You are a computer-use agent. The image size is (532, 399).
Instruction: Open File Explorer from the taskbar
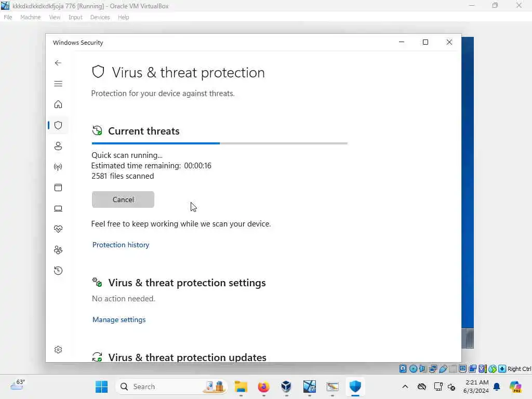(241, 387)
